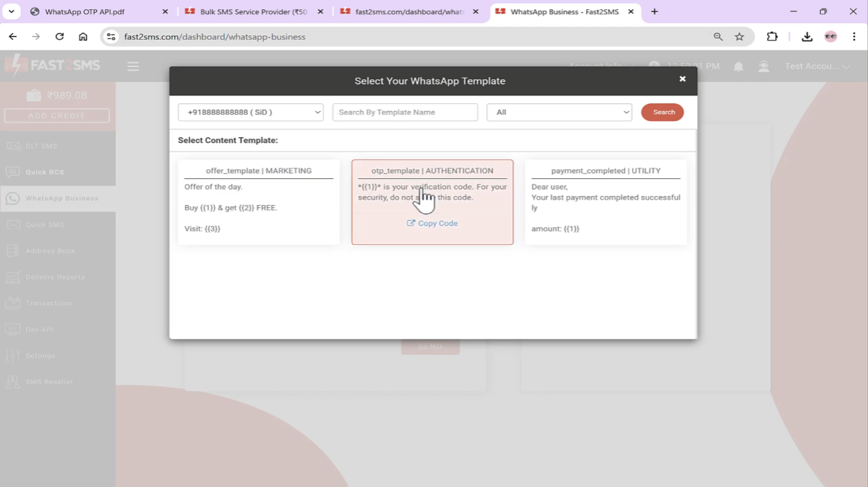Open browser downloads icon
868x487 pixels.
pyautogui.click(x=806, y=37)
